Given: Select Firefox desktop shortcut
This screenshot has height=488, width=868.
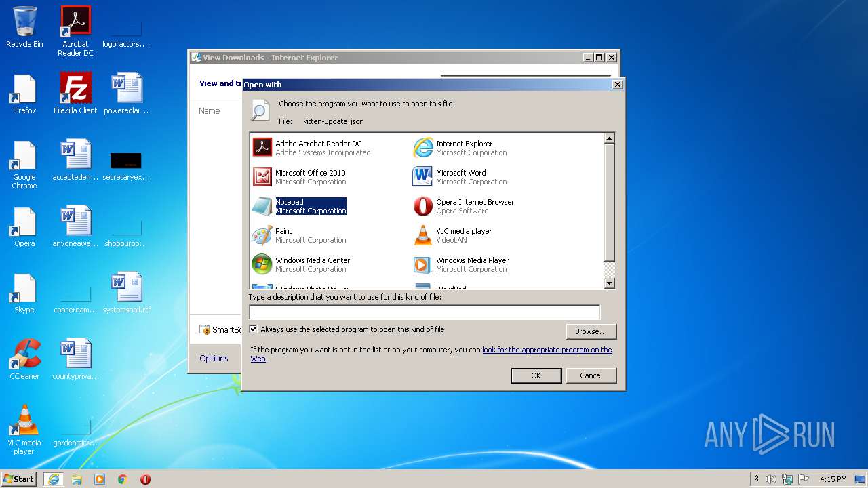Looking at the screenshot, I should 24,94.
